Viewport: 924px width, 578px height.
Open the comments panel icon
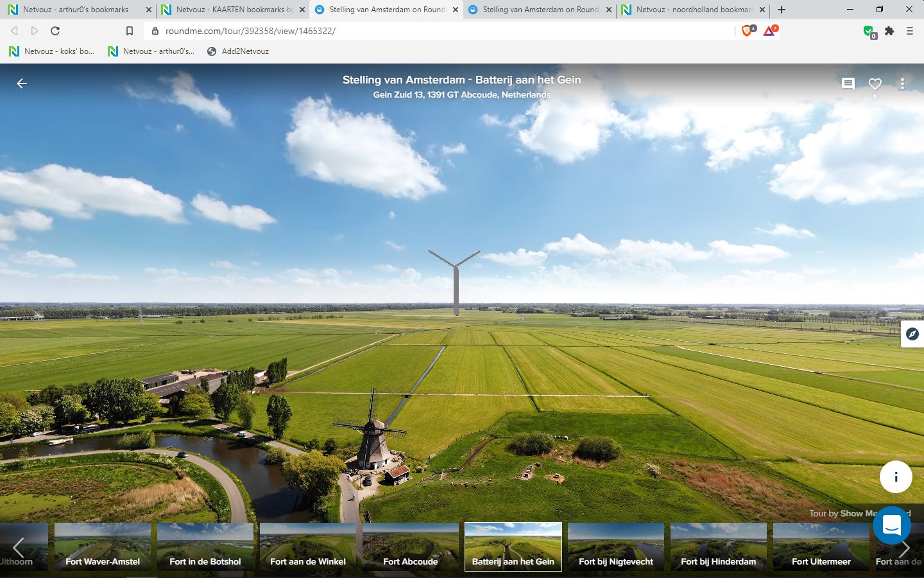coord(848,83)
